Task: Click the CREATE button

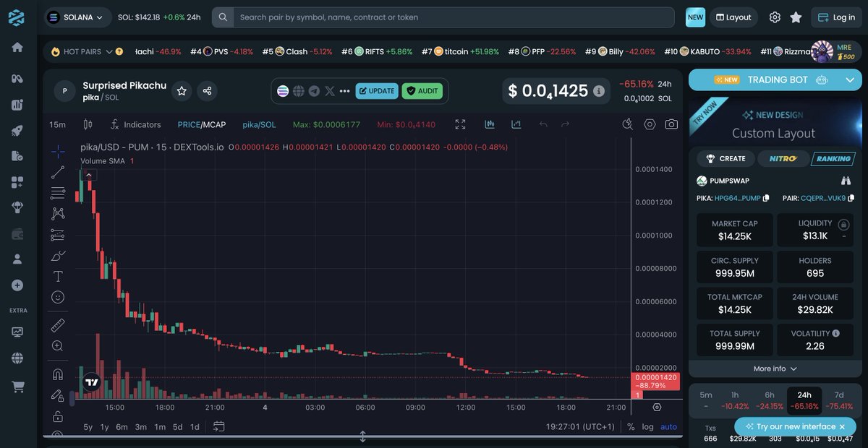Action: tap(726, 158)
